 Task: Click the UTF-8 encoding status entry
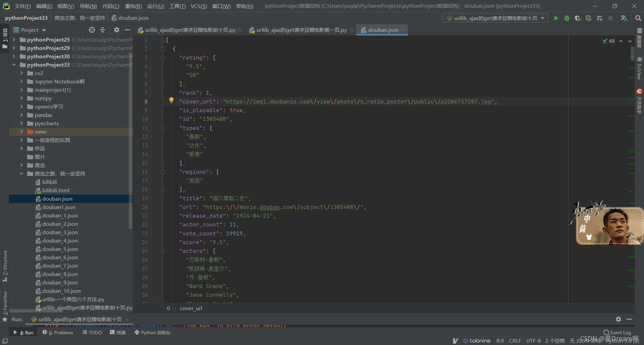pyautogui.click(x=533, y=341)
